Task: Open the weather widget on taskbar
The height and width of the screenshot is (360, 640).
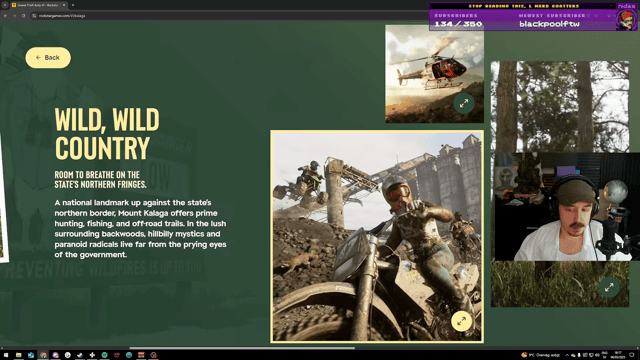Action: click(540, 355)
